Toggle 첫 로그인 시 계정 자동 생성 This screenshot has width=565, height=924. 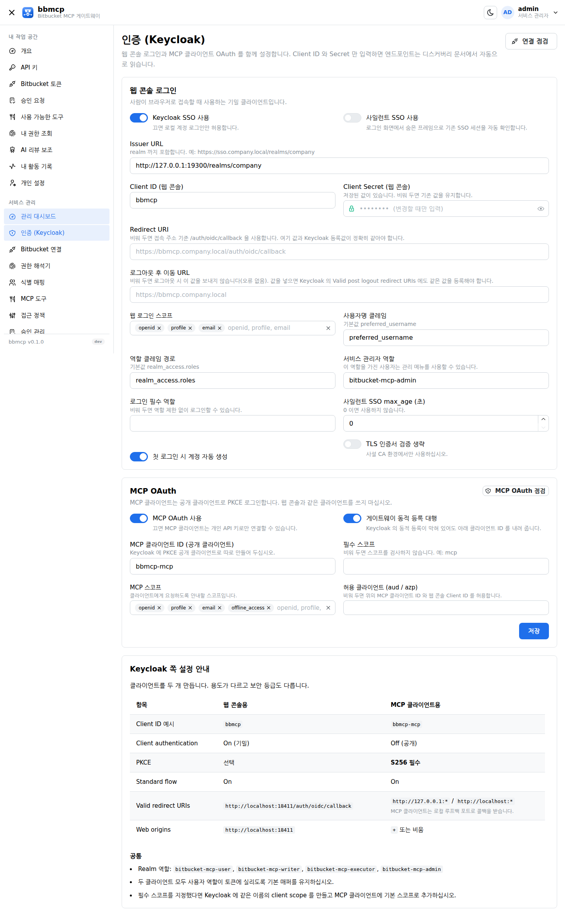point(139,457)
